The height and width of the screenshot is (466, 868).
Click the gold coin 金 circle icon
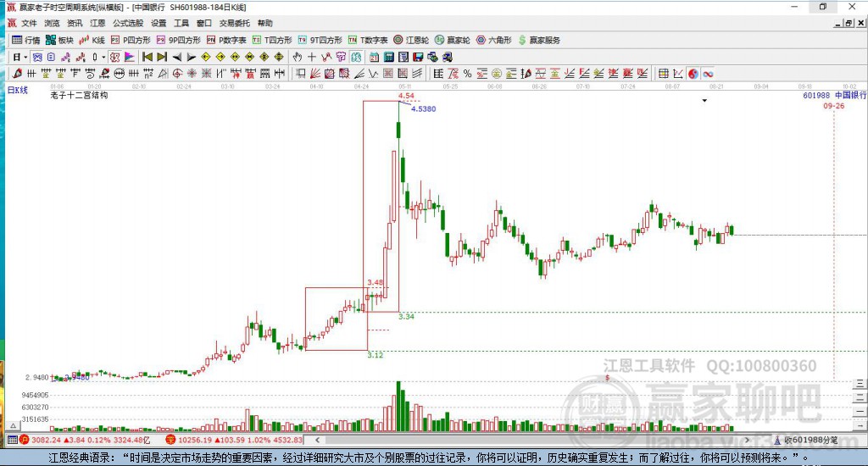tap(497, 74)
